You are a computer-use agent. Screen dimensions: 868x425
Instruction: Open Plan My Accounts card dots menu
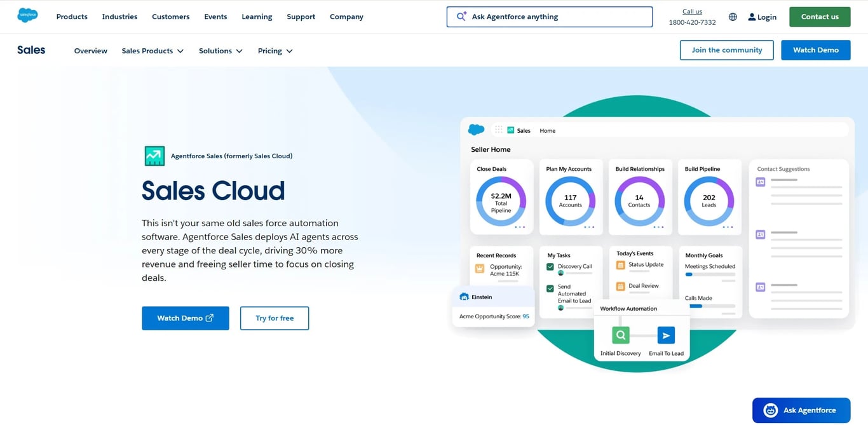(x=589, y=227)
